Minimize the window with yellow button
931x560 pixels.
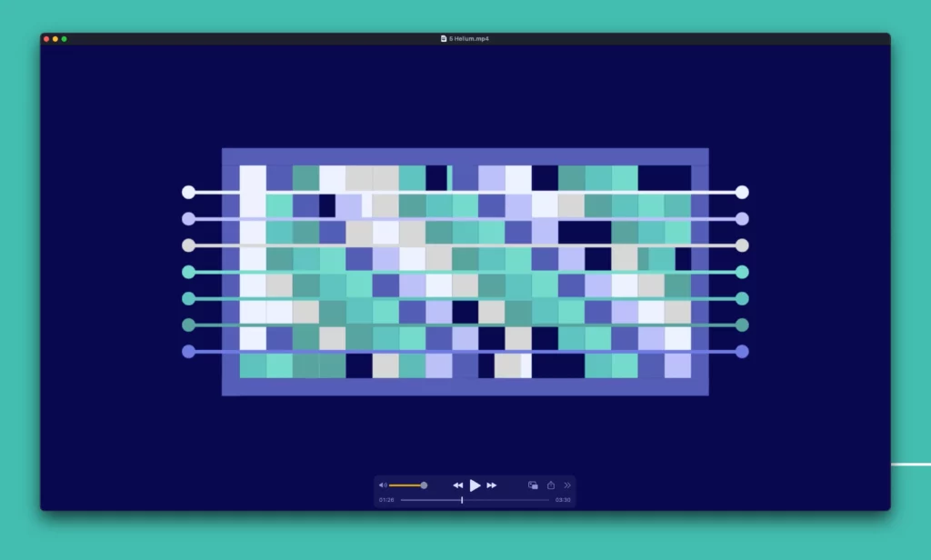(x=55, y=39)
